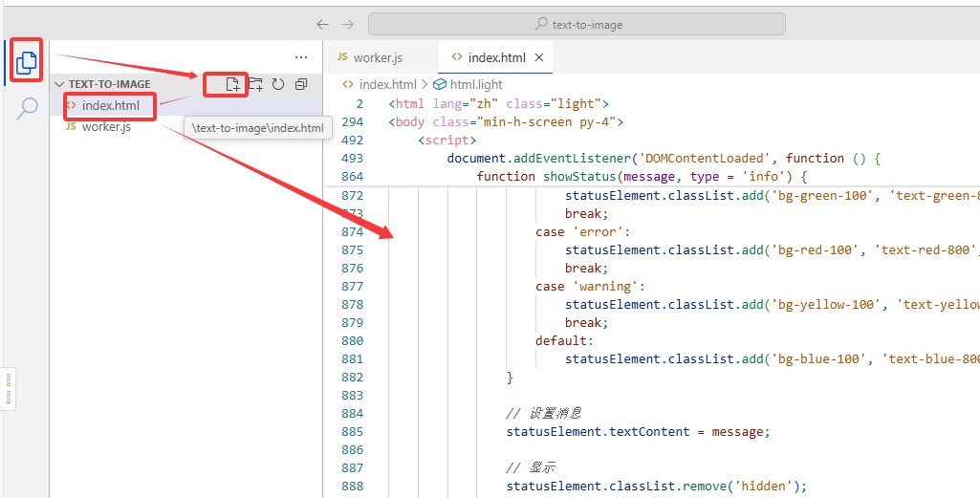
Task: Collapse all folders in explorer
Action: pyautogui.click(x=301, y=84)
